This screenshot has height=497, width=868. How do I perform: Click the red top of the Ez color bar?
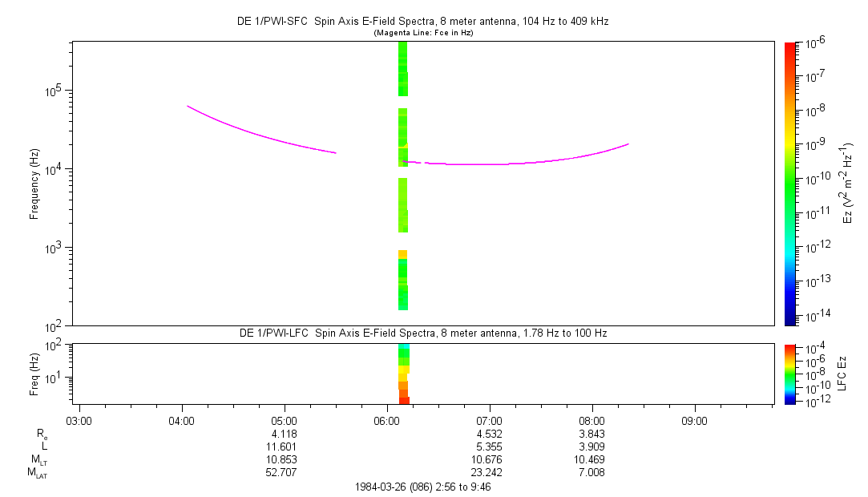(789, 46)
